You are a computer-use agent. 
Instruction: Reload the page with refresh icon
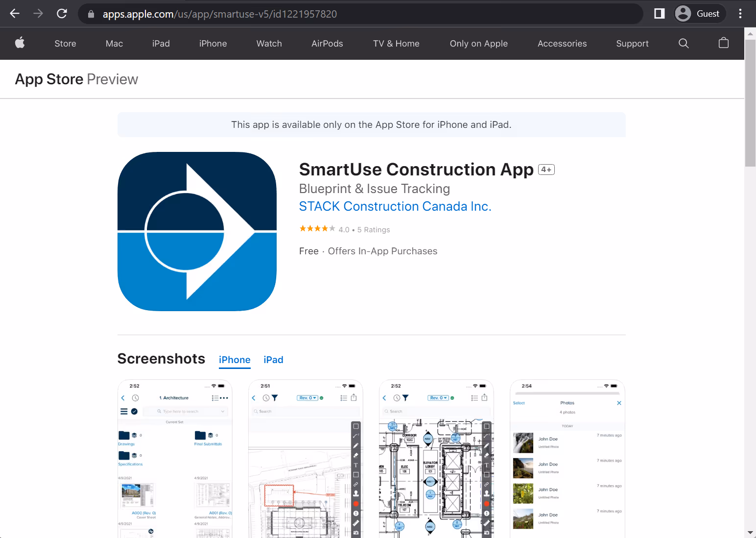62,14
